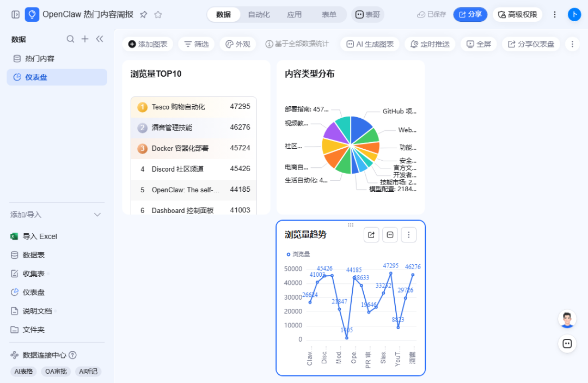Open dashboard toolbar more options menu
The height and width of the screenshot is (383, 588).
pyautogui.click(x=572, y=44)
